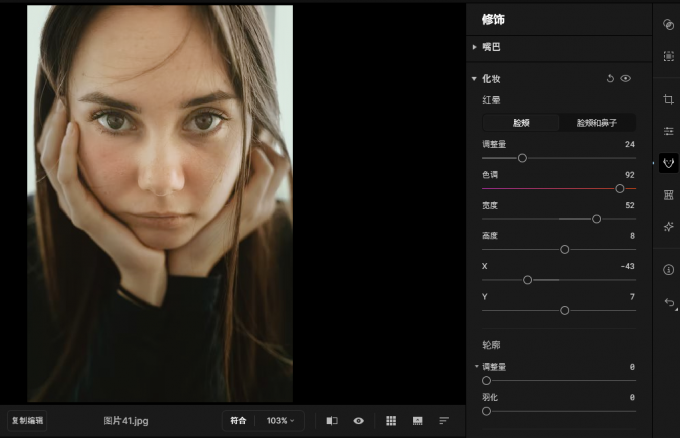Select the 脸颊 tab
The image size is (680, 438).
[521, 123]
